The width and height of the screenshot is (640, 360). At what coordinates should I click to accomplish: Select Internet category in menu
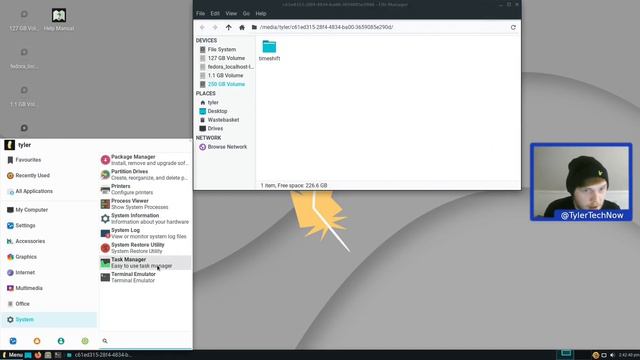[49, 273]
